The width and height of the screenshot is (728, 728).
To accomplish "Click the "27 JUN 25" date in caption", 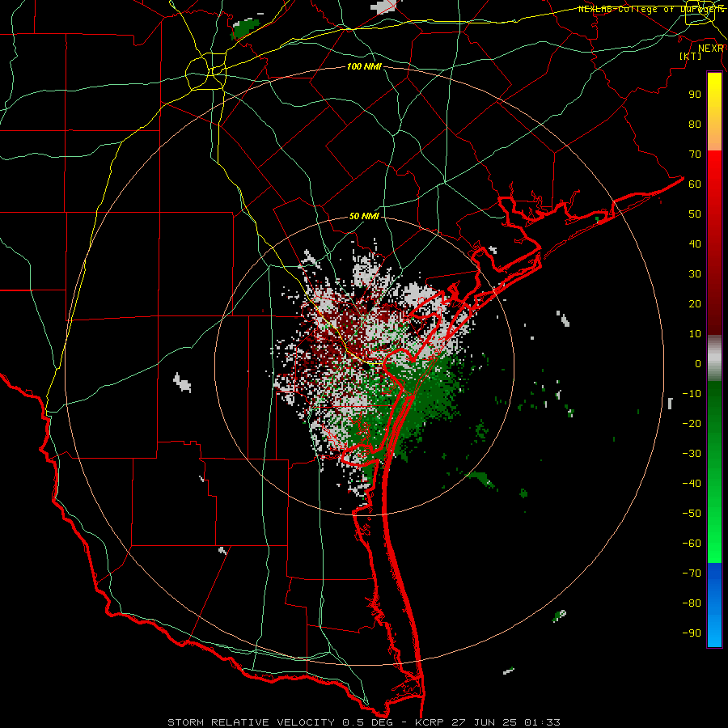I will pyautogui.click(x=484, y=722).
